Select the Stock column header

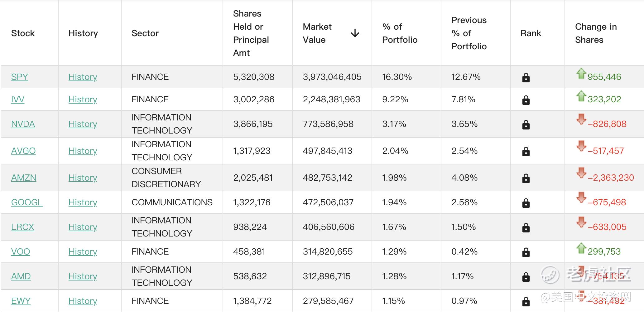[x=23, y=33]
